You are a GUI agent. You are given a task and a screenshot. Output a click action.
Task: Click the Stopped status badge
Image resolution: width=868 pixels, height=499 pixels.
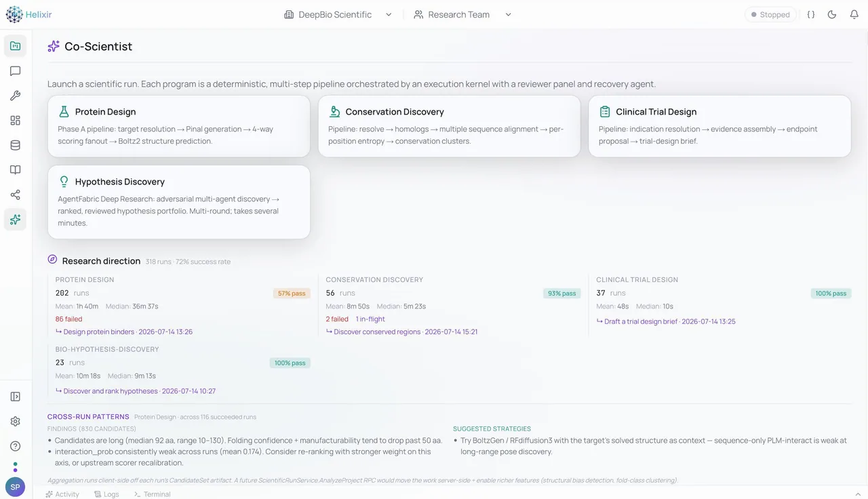(770, 14)
